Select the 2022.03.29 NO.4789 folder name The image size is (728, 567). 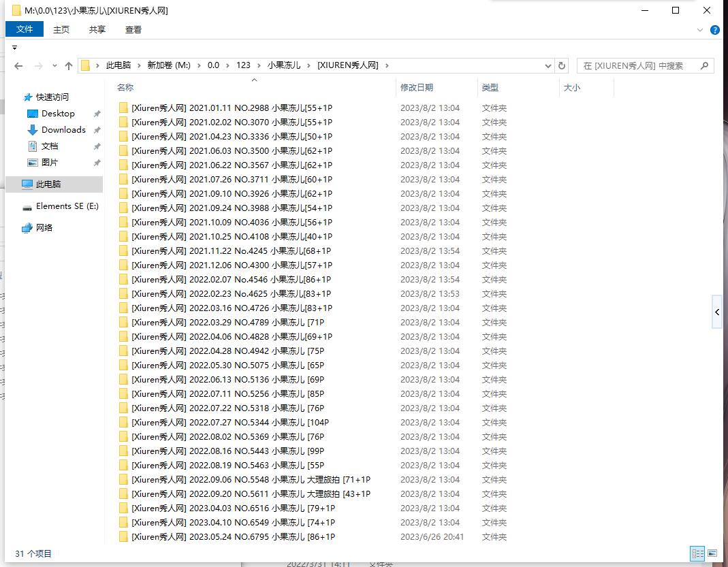pos(227,323)
